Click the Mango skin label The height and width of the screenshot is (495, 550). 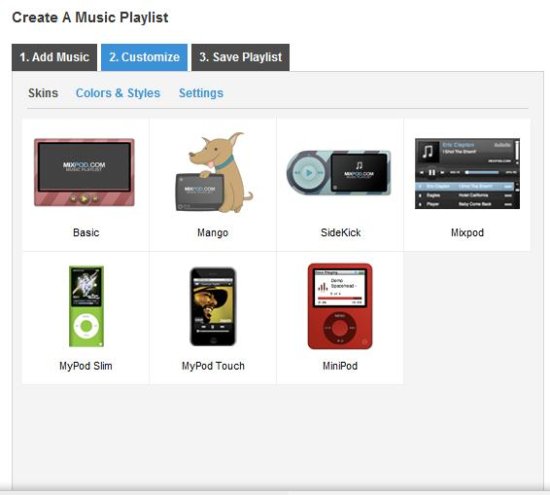[x=213, y=233]
